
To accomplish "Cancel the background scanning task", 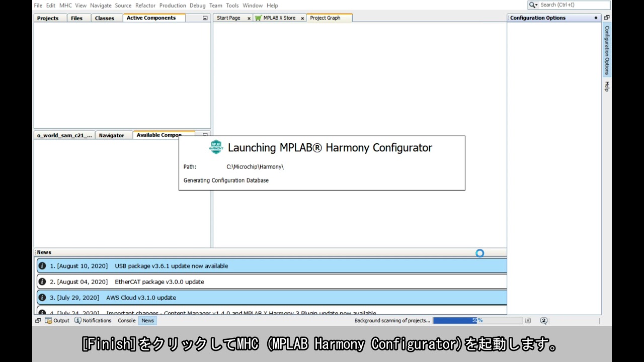I will click(x=528, y=320).
